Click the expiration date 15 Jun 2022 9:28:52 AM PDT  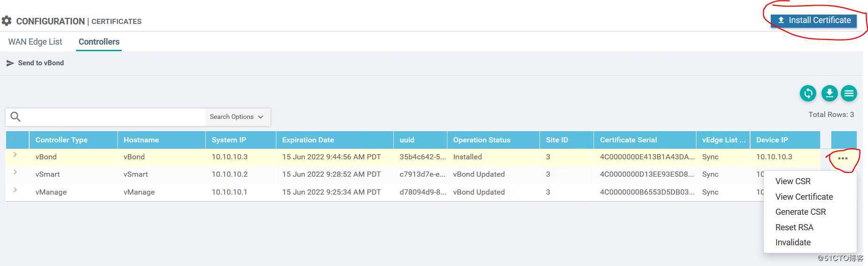pyautogui.click(x=331, y=174)
